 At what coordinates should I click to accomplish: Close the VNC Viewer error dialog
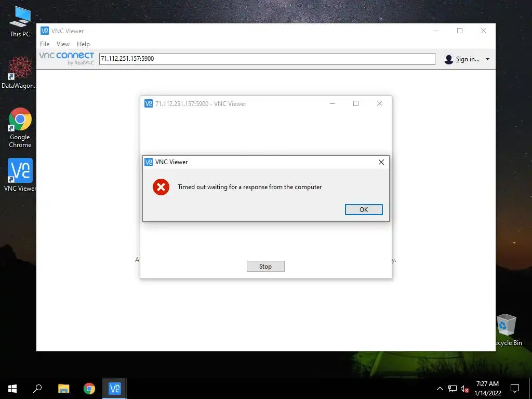point(381,162)
